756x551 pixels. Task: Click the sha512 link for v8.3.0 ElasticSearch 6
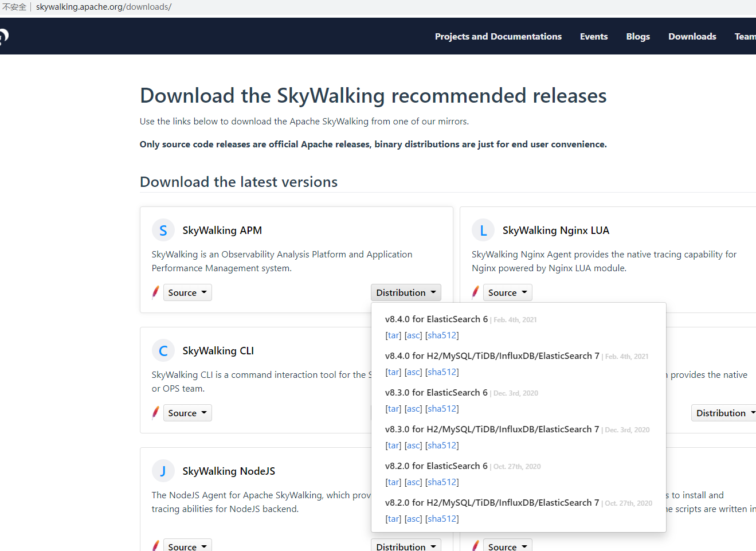tap(442, 408)
